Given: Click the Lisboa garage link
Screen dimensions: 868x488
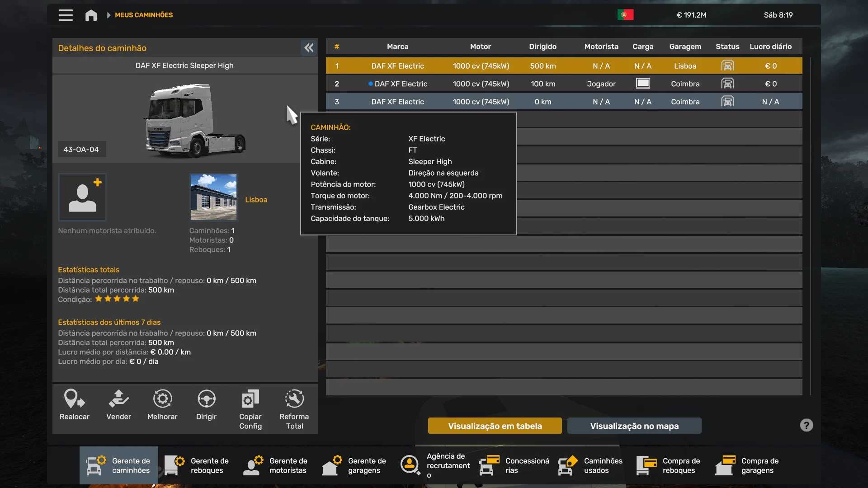Looking at the screenshot, I should tap(256, 200).
